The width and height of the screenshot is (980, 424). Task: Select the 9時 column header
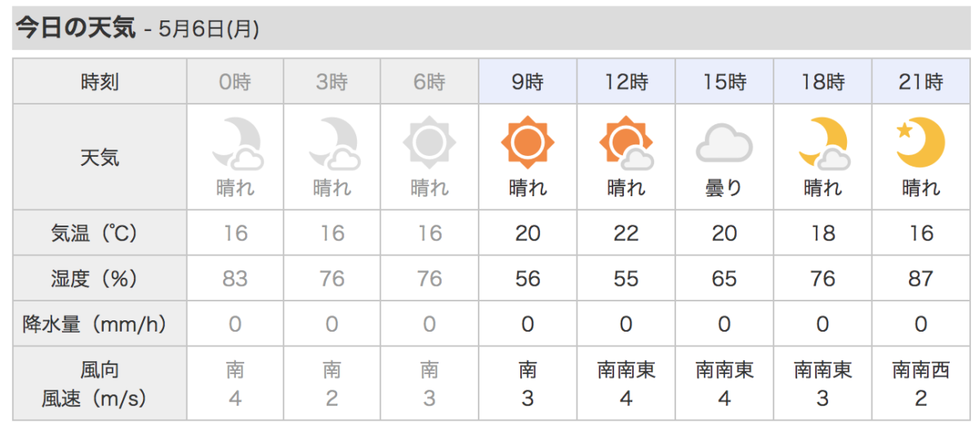(x=528, y=82)
